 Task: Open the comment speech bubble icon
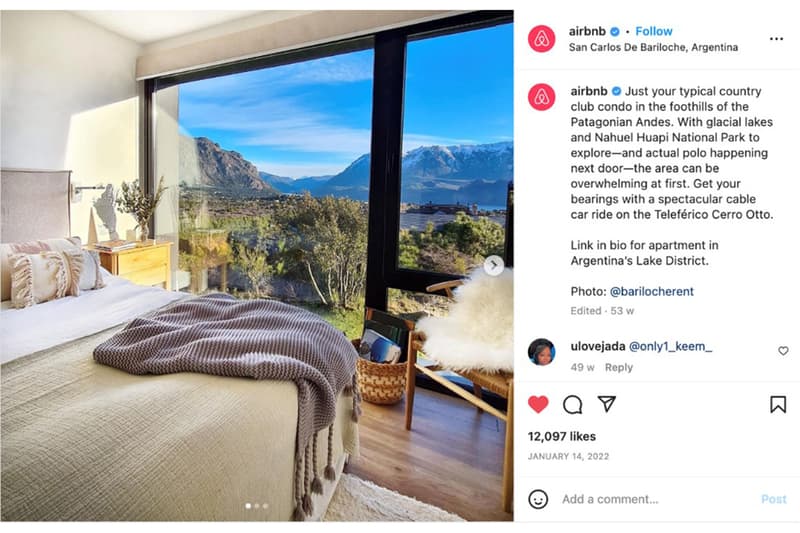click(x=572, y=404)
